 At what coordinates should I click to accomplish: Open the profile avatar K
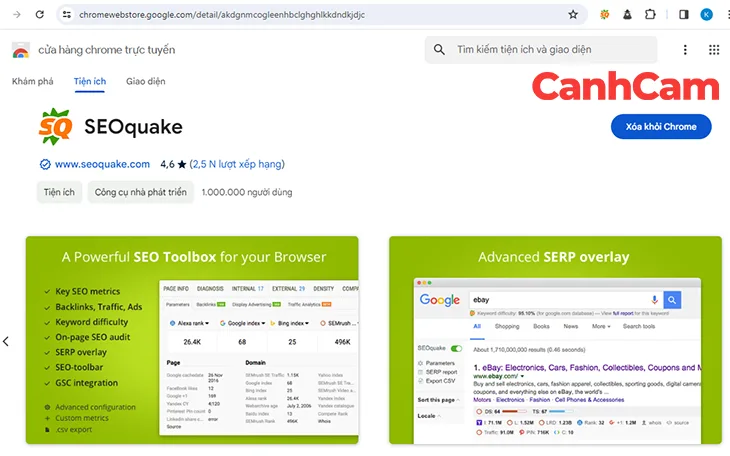pos(706,14)
